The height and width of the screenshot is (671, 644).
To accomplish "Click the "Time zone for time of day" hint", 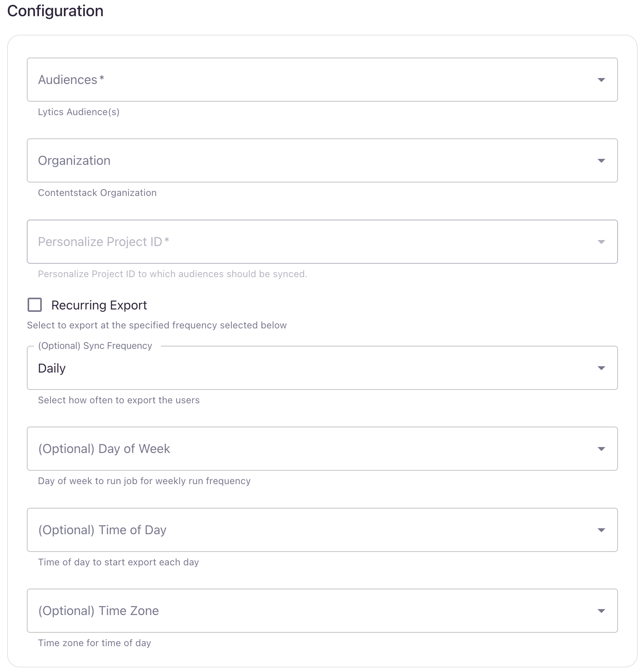I will [94, 643].
